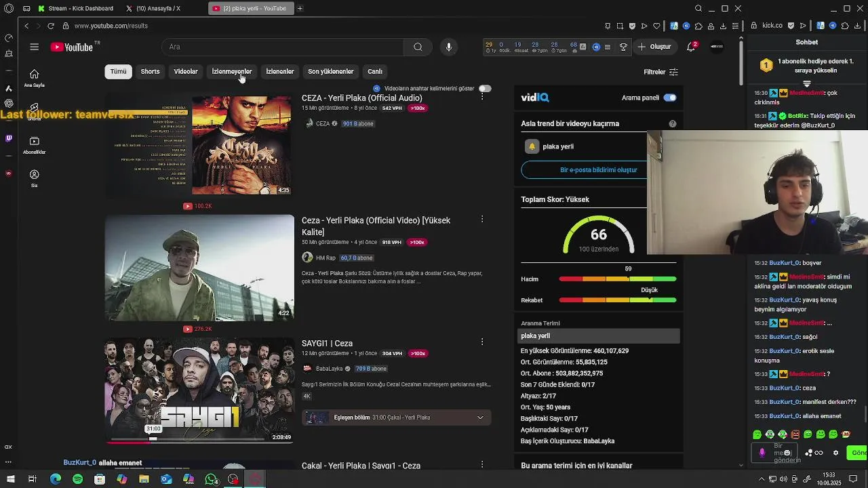Viewport: 868px width, 488px height.
Task: Click Windows Start button
Action: click(x=10, y=479)
